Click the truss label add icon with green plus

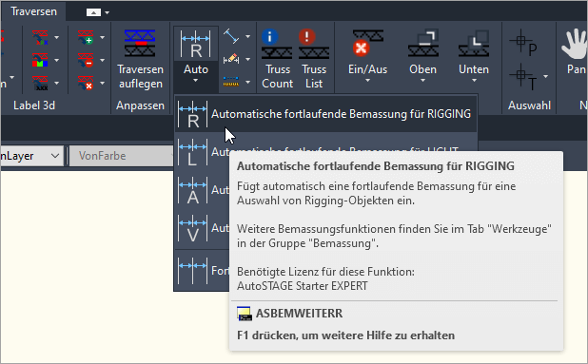(x=86, y=37)
